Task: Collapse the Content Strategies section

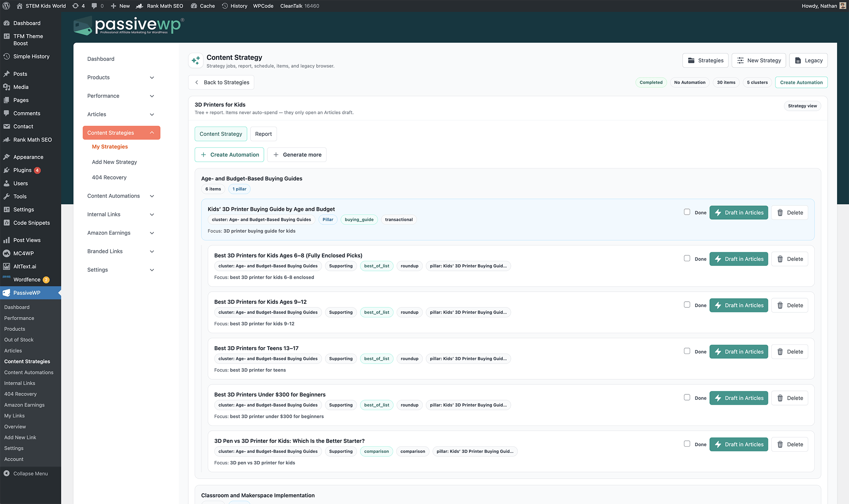Action: pos(152,132)
